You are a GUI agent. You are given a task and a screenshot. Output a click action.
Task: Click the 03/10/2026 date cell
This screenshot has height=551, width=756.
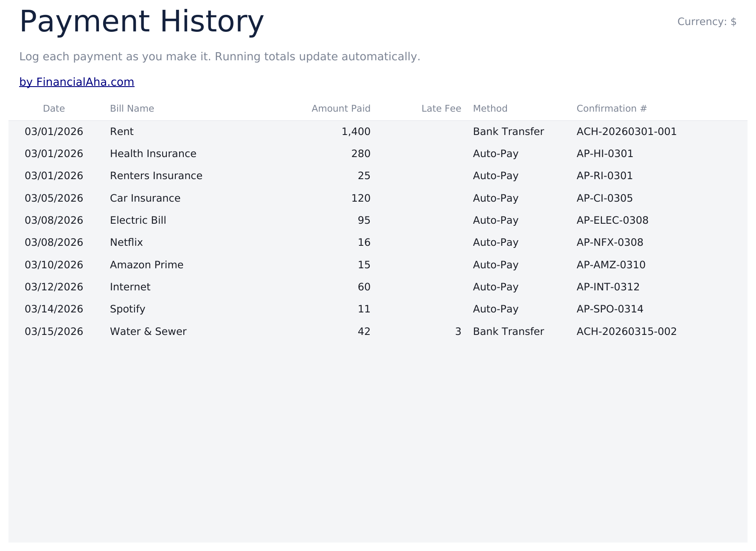point(54,265)
